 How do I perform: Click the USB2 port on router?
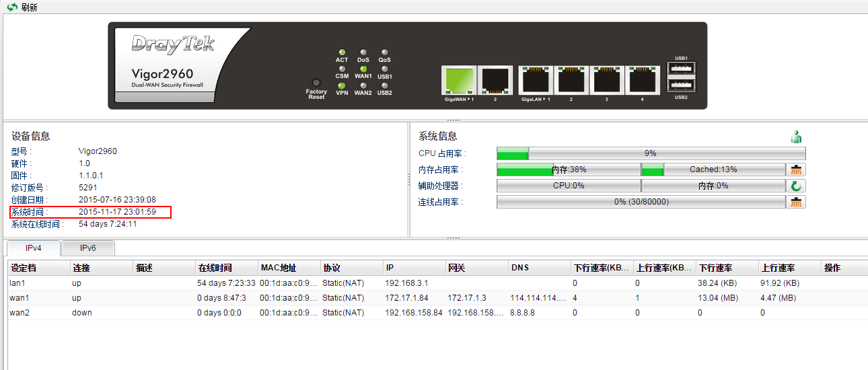[681, 85]
